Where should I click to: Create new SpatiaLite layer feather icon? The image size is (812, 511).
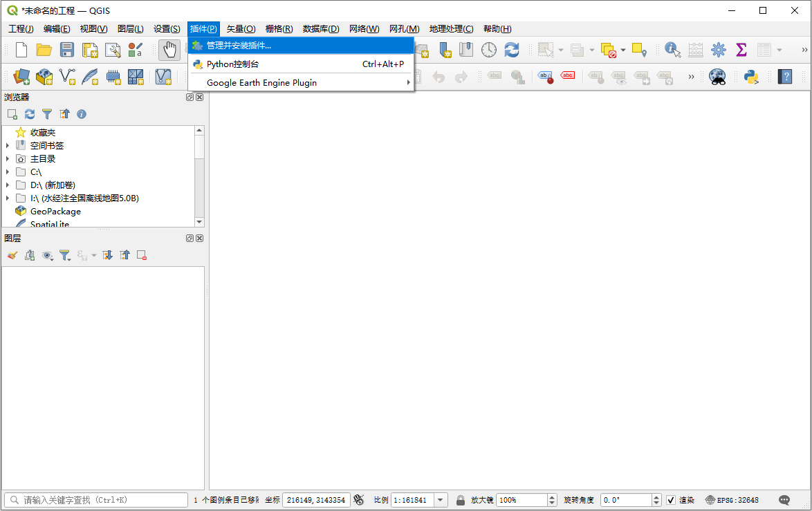tap(90, 77)
